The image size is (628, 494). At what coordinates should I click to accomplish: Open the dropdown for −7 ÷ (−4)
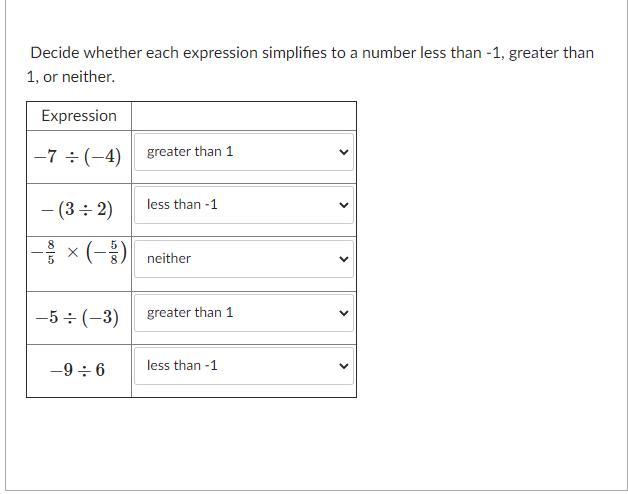(x=243, y=152)
